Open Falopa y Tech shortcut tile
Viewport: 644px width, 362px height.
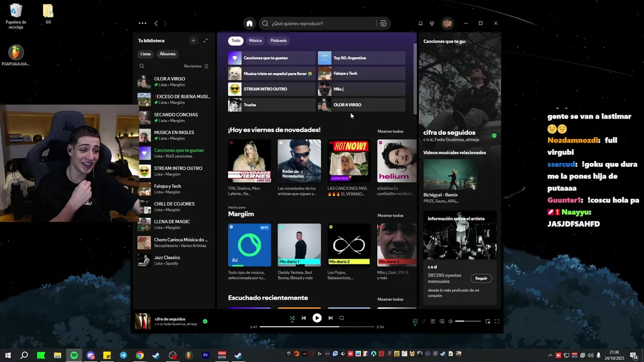pyautogui.click(x=362, y=73)
